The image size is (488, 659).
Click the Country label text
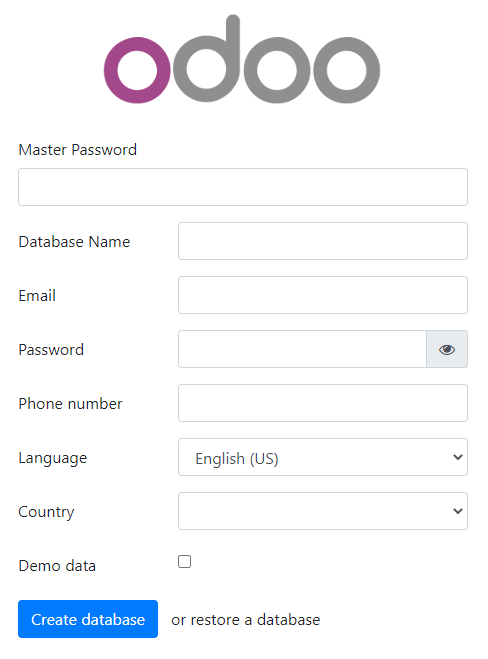pos(47,512)
